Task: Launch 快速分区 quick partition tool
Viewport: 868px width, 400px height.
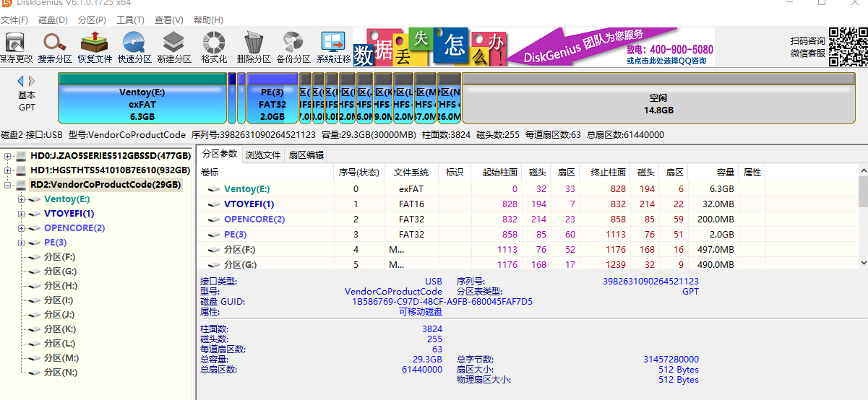Action: pyautogui.click(x=134, y=42)
